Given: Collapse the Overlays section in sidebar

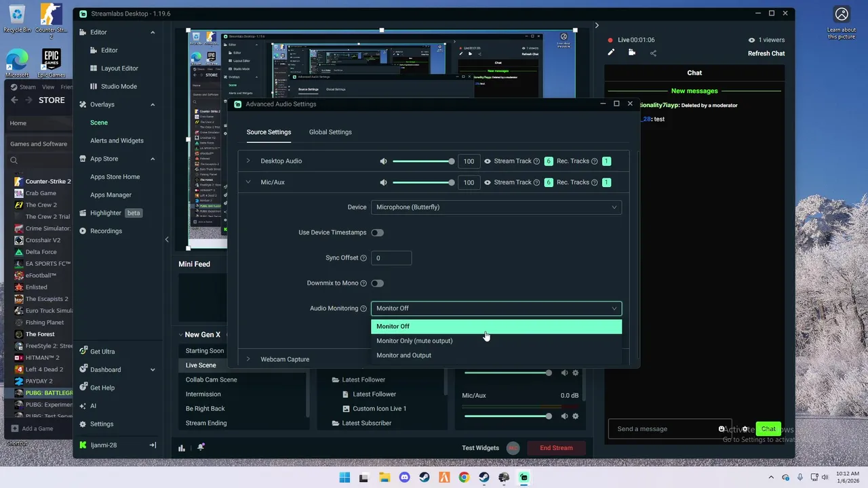Looking at the screenshot, I should 153,105.
